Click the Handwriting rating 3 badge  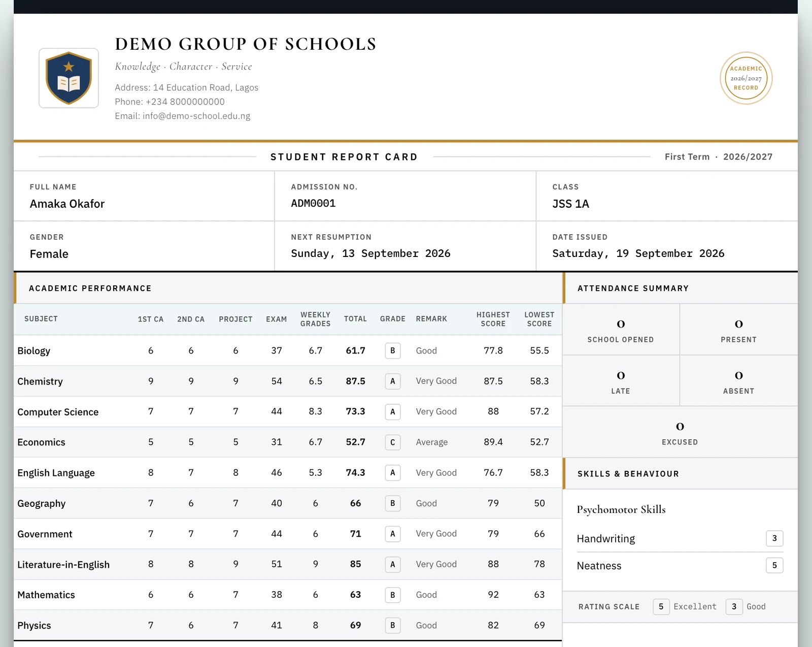(774, 538)
